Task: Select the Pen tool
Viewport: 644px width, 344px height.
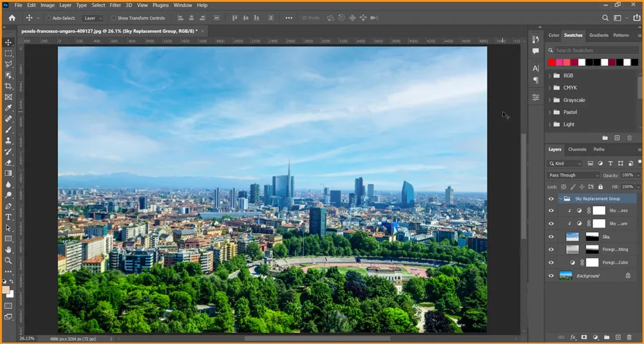Action: coord(8,206)
